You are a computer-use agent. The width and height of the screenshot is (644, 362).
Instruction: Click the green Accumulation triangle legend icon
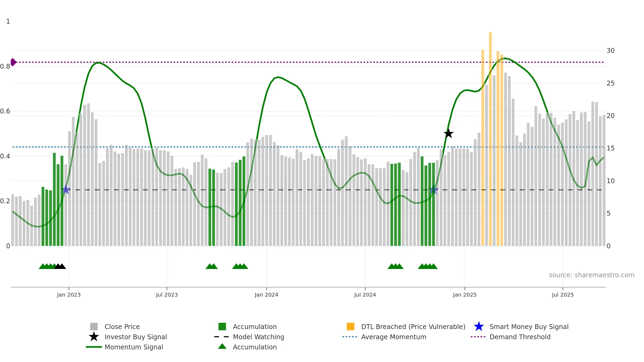point(222,346)
